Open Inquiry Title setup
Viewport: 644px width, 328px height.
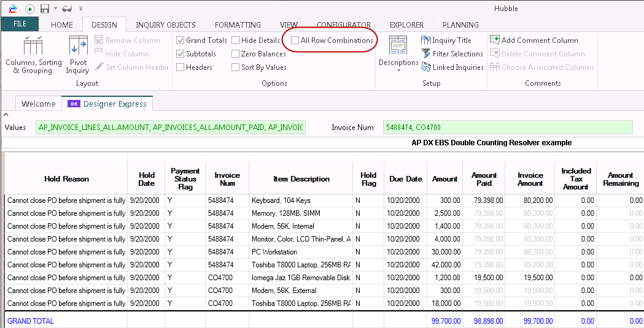click(446, 40)
